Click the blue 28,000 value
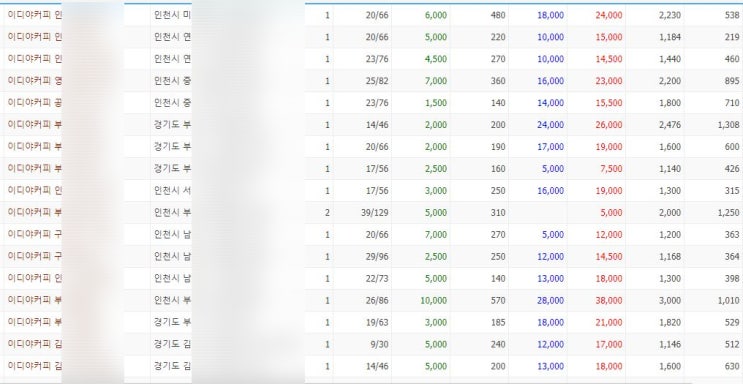 click(551, 301)
